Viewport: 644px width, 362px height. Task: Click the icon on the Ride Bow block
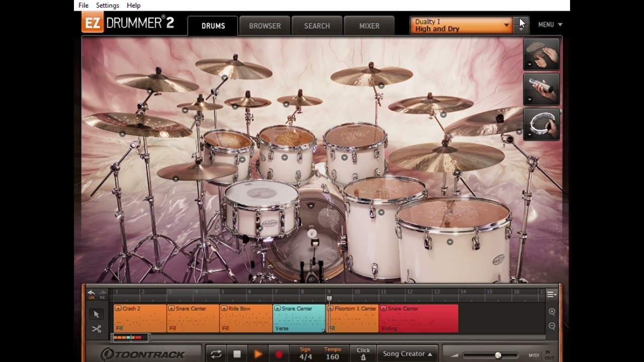(224, 309)
